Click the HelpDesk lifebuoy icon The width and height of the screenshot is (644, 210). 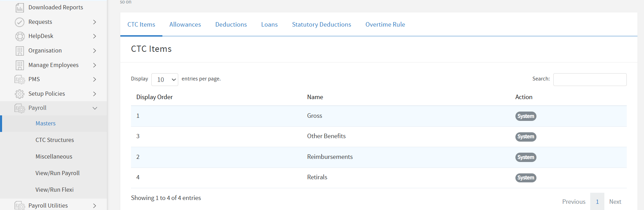point(20,36)
